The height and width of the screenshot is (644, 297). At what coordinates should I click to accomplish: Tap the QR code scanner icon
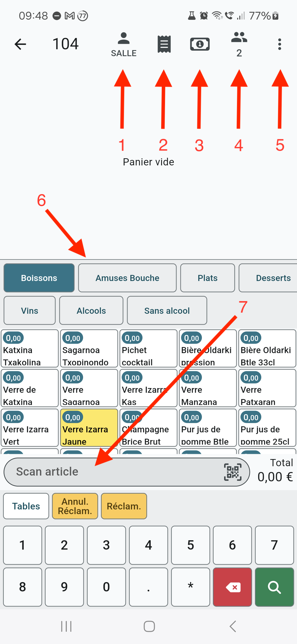pos(233,472)
